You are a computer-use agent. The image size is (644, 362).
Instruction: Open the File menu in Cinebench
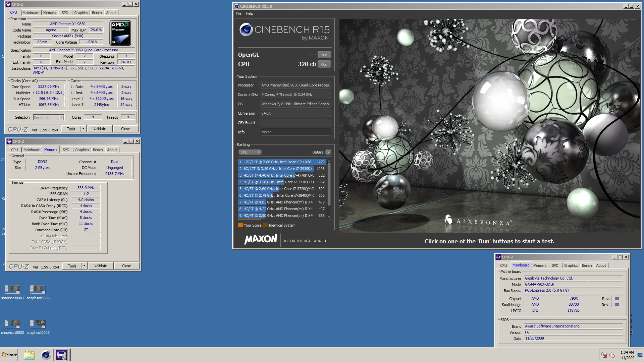click(238, 13)
